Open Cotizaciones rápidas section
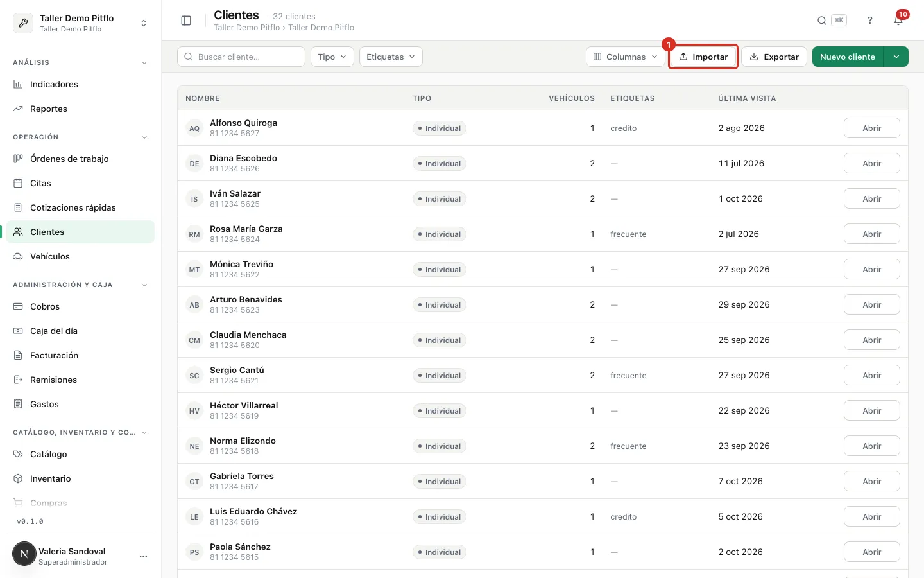Screen dimensions: 924x578 click(80, 207)
